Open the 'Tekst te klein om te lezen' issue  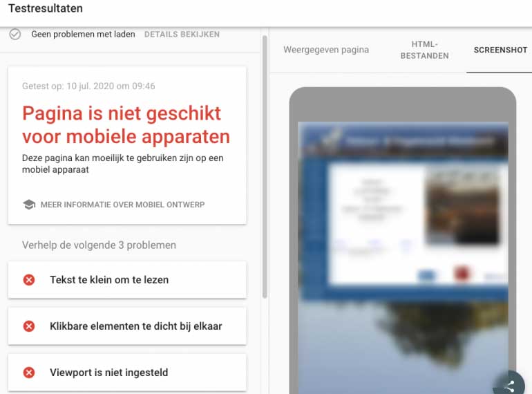(127, 280)
